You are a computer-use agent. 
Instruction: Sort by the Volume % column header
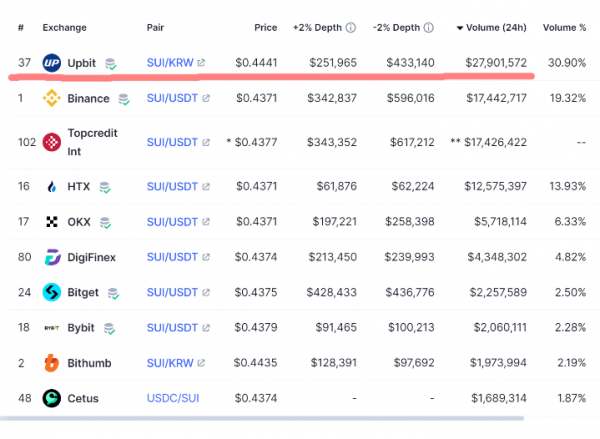click(x=566, y=26)
